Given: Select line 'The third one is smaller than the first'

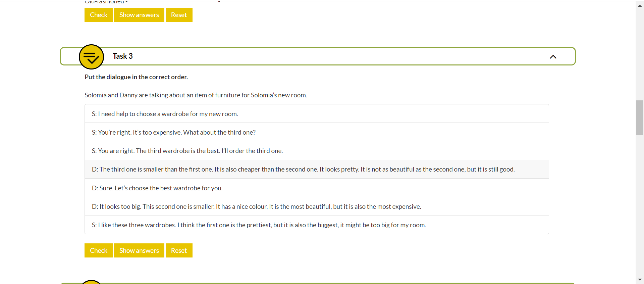Looking at the screenshot, I should (317, 169).
